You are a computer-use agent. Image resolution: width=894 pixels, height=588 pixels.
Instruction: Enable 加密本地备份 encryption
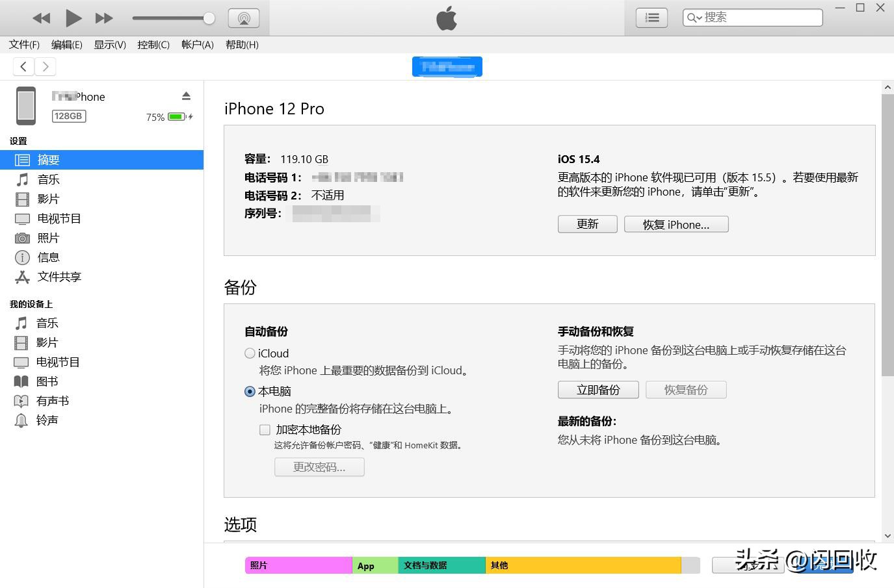coord(265,429)
